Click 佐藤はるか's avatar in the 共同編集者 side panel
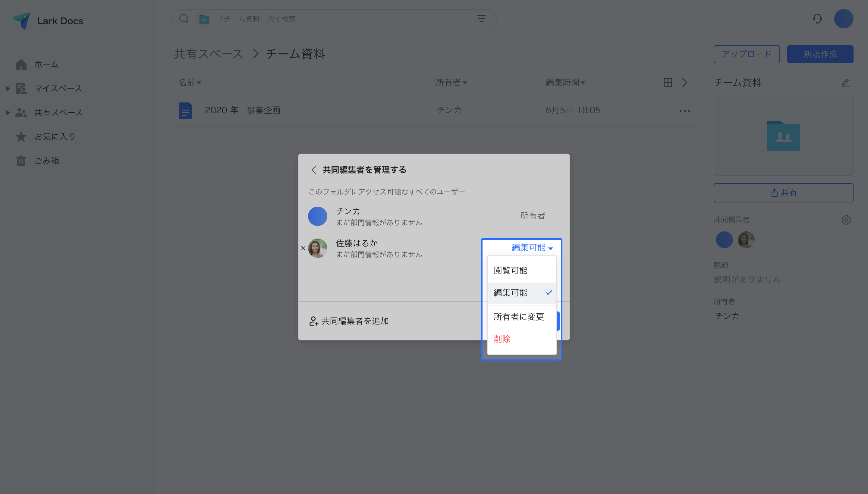 (746, 239)
